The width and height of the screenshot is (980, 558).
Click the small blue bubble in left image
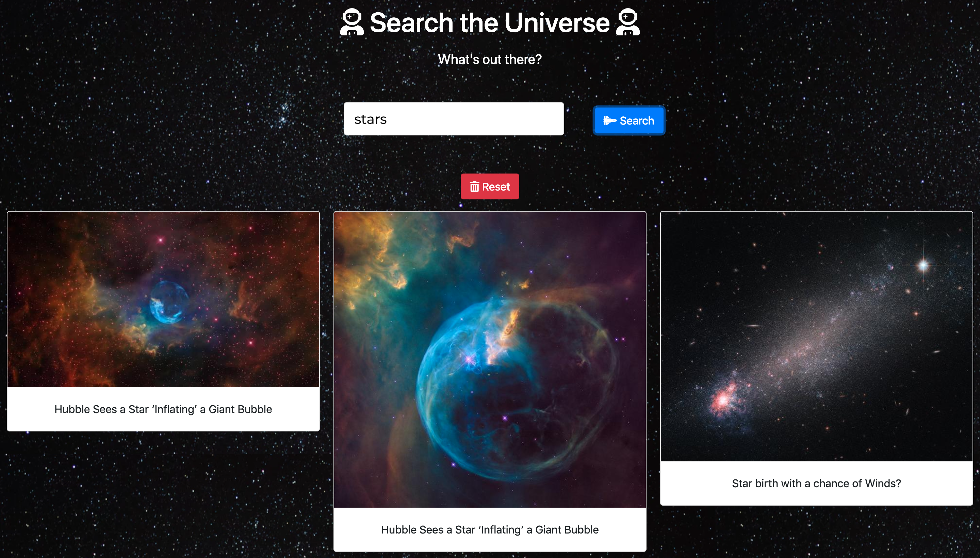[x=169, y=301]
